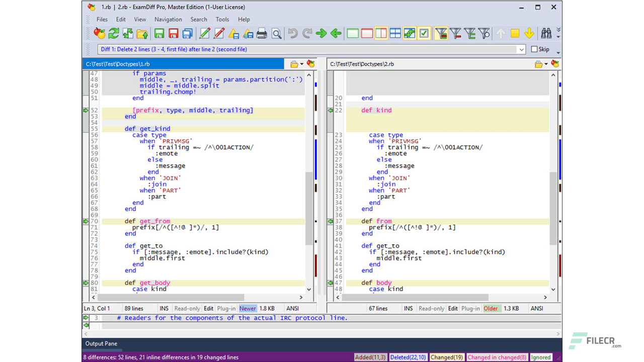The image size is (644, 362).
Task: Jump to next difference with green right arrow
Action: tap(321, 33)
